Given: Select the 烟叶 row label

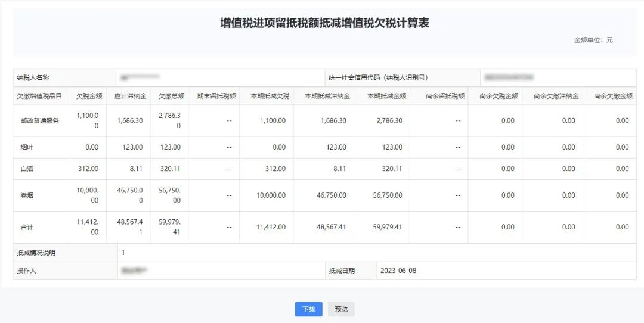Looking at the screenshot, I should click(x=26, y=147).
